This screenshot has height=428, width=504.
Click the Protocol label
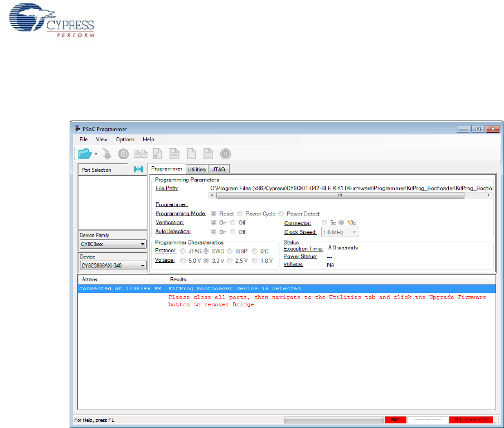click(x=166, y=251)
